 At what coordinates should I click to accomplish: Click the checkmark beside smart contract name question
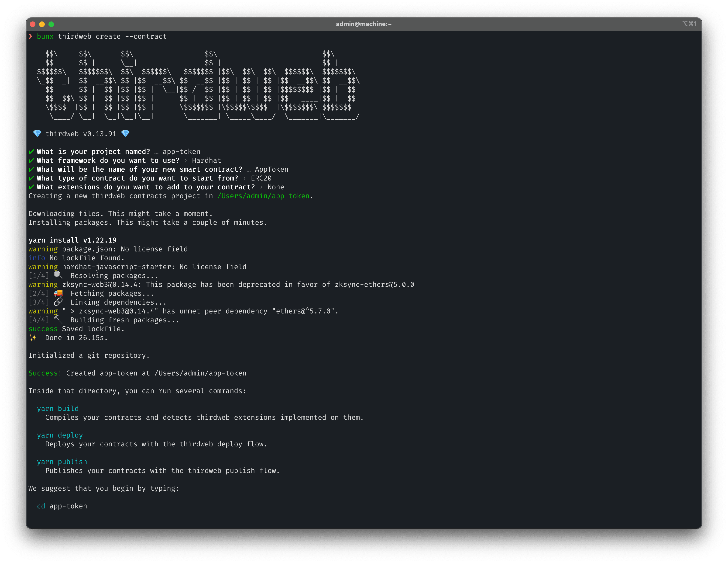click(31, 169)
